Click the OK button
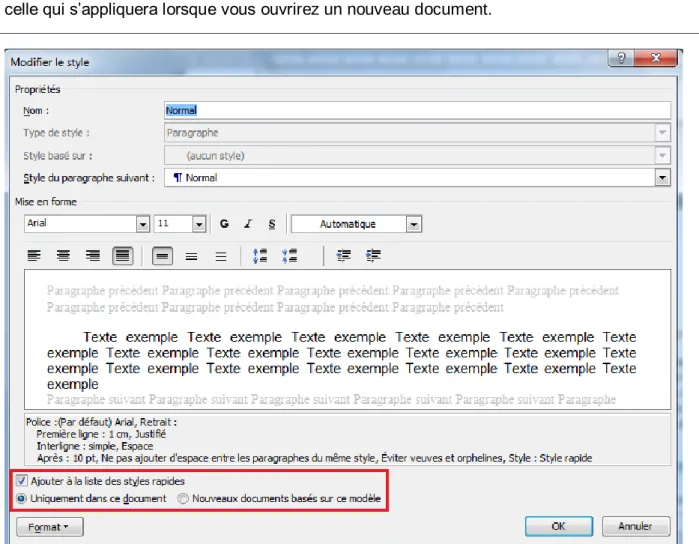The height and width of the screenshot is (544, 699). pos(559,527)
